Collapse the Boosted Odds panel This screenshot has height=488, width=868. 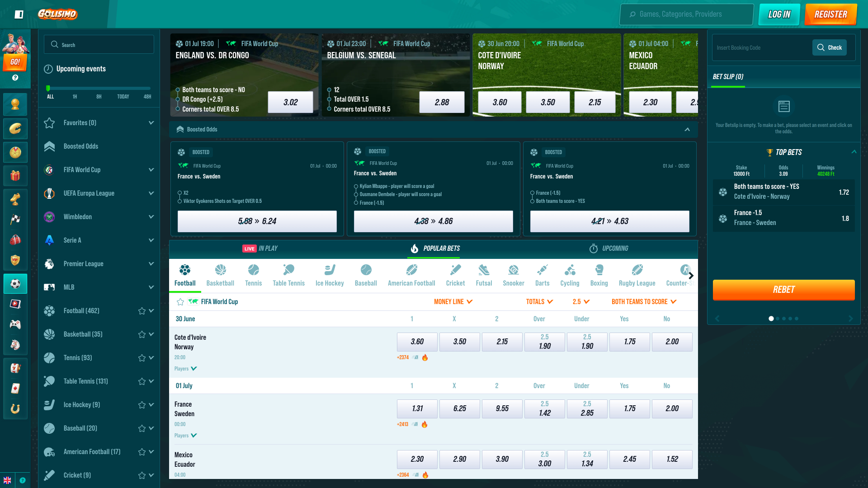[687, 129]
